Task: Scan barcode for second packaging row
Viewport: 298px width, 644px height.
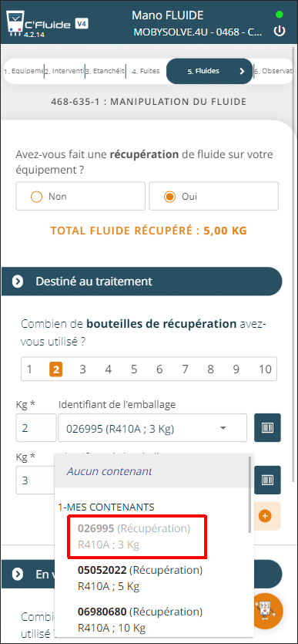Action: pyautogui.click(x=267, y=480)
